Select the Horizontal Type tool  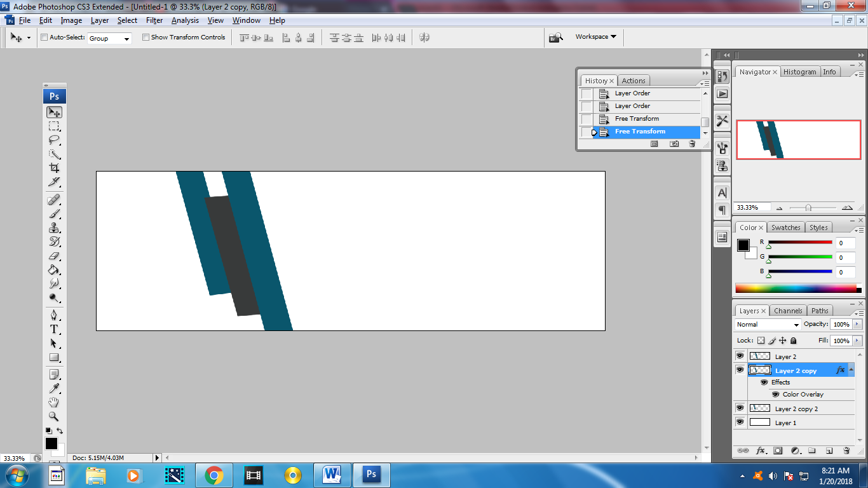[54, 329]
